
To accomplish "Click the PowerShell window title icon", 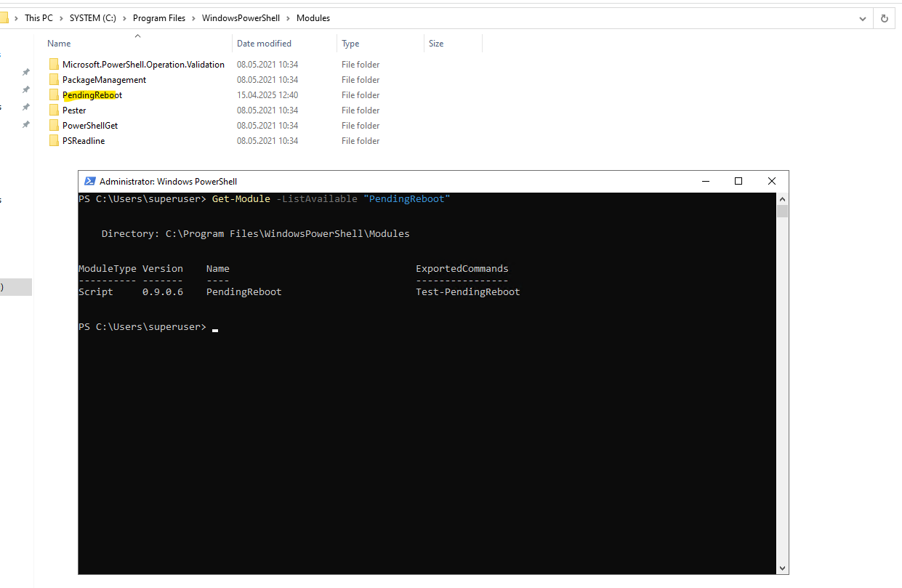I will pos(90,182).
